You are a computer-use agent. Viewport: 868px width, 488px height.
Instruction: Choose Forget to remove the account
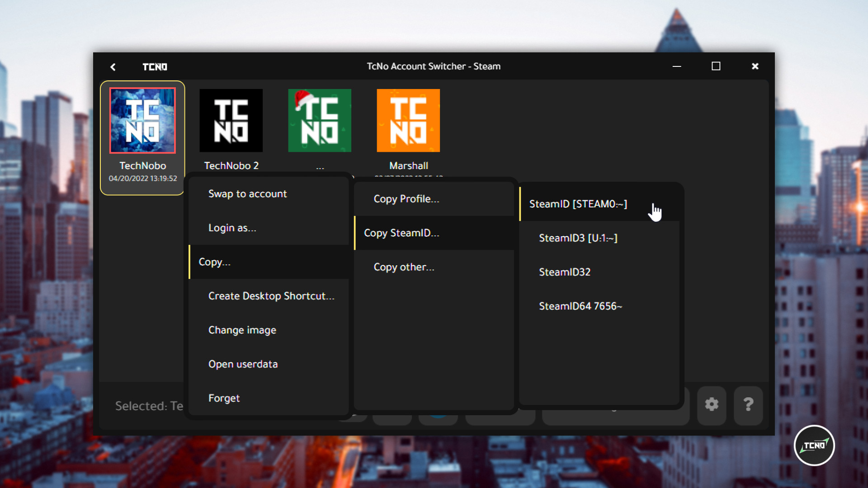pyautogui.click(x=223, y=398)
